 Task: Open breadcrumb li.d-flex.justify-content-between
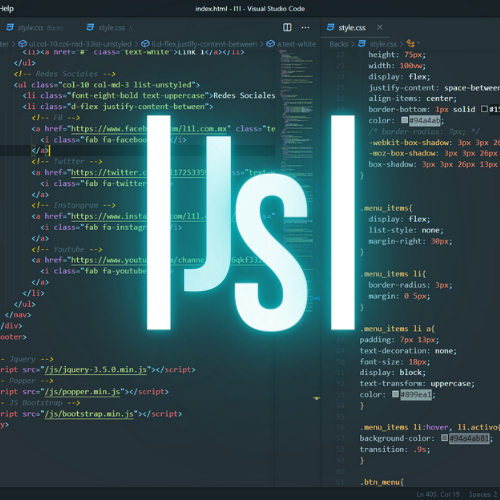pos(199,44)
